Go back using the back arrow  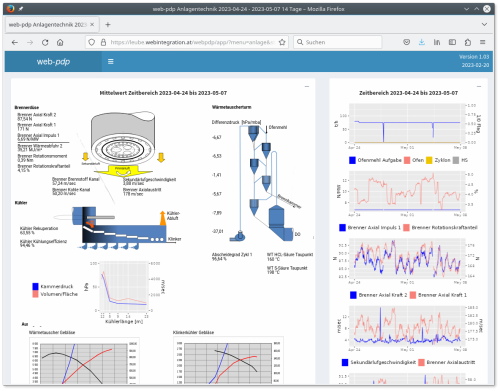[15, 42]
